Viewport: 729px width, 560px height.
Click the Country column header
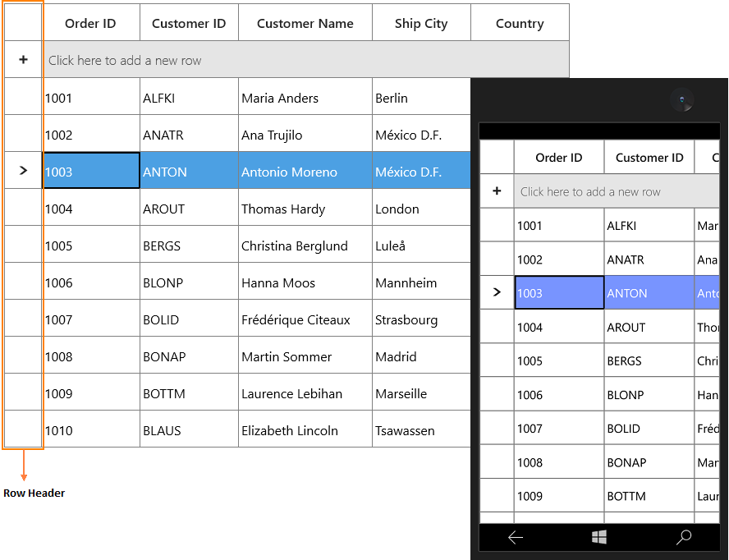(520, 23)
